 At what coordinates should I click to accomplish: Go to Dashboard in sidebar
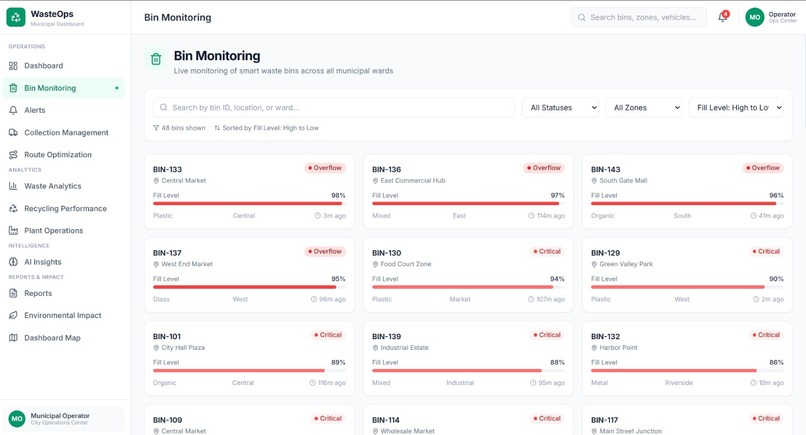(x=63, y=66)
